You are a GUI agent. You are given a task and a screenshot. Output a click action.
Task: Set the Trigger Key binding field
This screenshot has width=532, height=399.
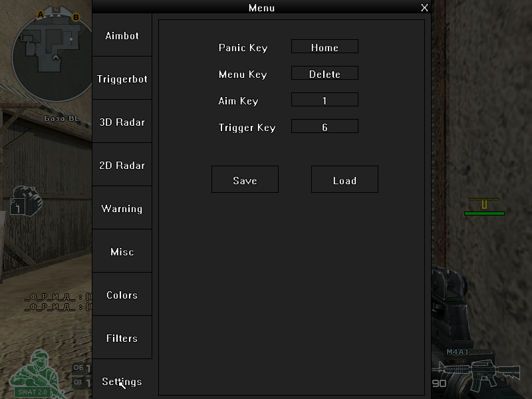[x=325, y=126]
